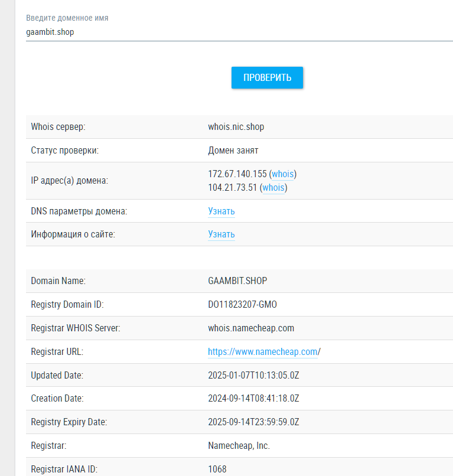Click the 'Whois сервер:' label

point(58,126)
